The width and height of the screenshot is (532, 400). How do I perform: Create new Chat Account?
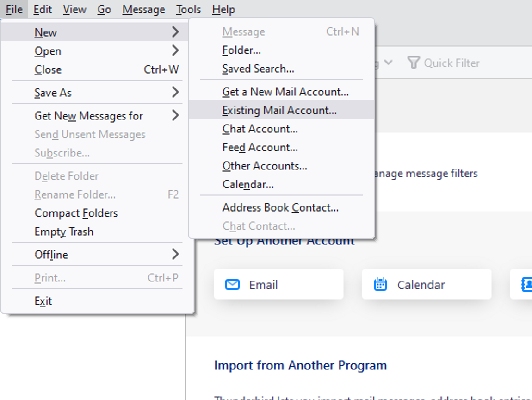(260, 129)
